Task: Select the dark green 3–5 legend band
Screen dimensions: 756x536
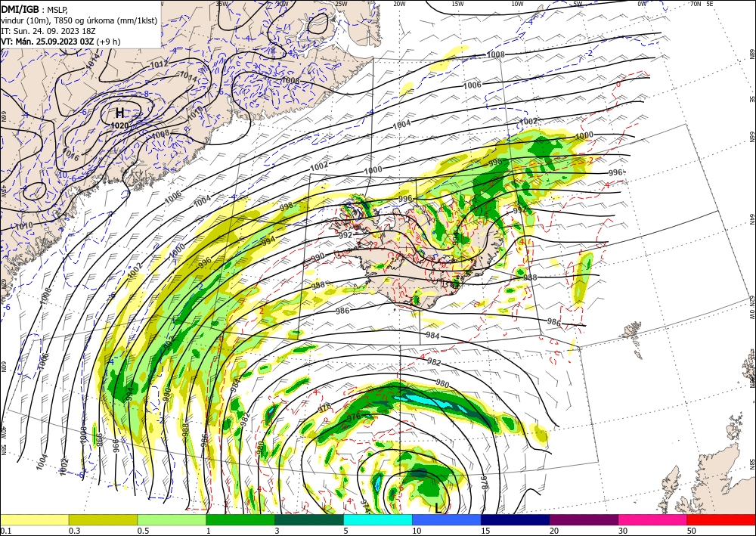Action: [309, 519]
